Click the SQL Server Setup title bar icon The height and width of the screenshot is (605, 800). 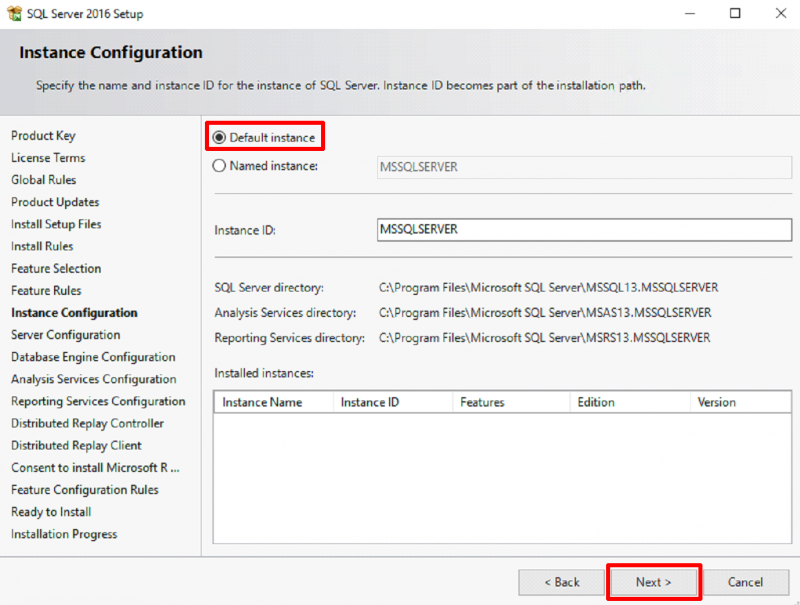click(14, 14)
